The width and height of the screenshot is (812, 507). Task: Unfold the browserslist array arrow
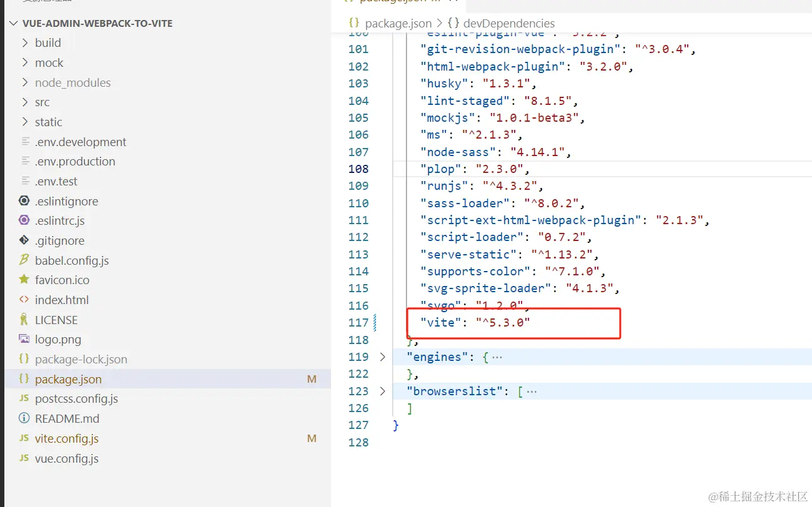[383, 391]
